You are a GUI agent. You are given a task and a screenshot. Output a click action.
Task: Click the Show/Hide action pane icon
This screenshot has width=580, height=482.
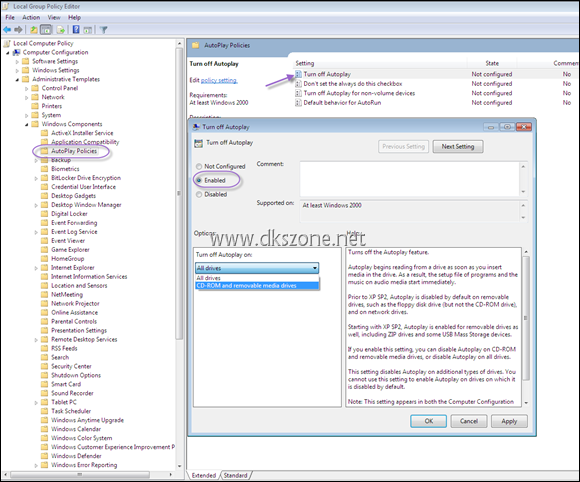point(88,30)
